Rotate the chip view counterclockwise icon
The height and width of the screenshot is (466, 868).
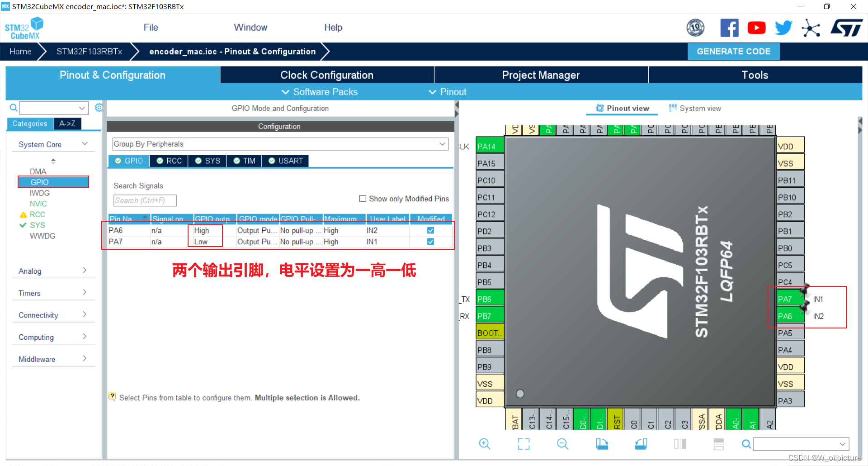(x=641, y=444)
